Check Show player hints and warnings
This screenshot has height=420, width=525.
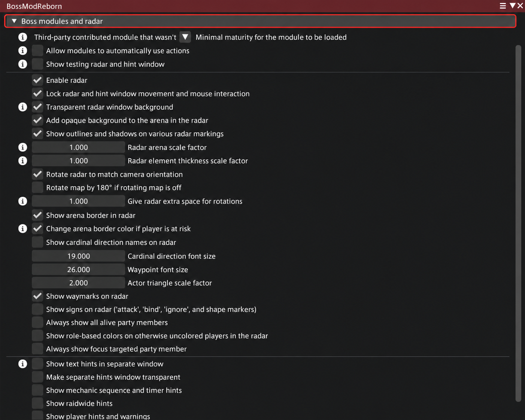pos(37,416)
